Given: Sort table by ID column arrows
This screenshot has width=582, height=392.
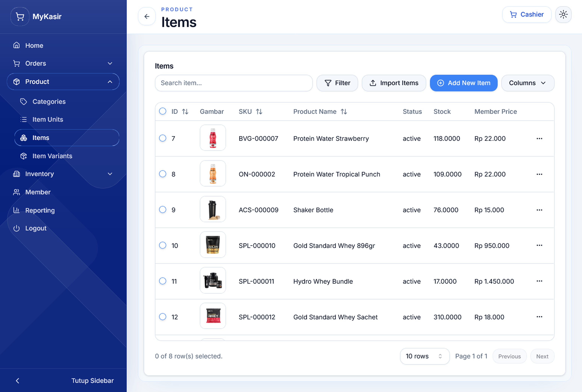Looking at the screenshot, I should pyautogui.click(x=185, y=111).
